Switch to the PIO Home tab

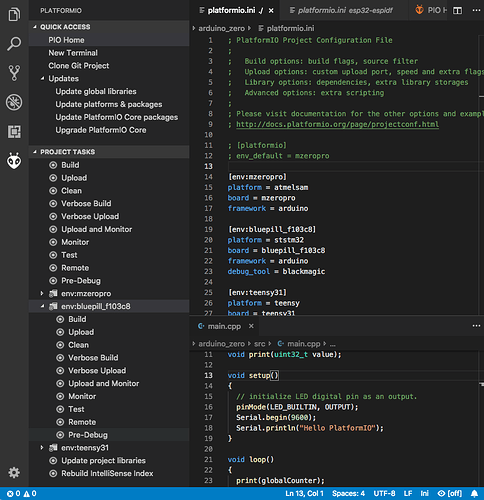point(431,11)
